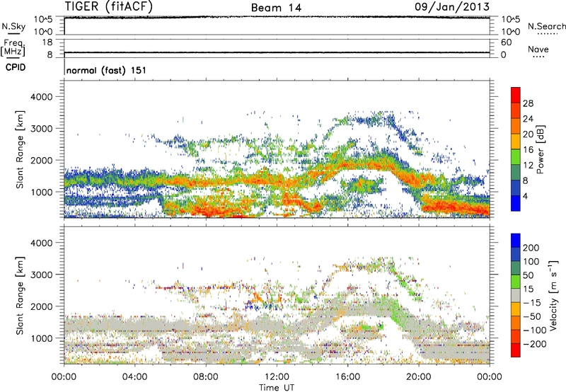This screenshot has height=392, width=566.
Task: Click the "50" label on the velocity colorbar
Action: point(528,275)
